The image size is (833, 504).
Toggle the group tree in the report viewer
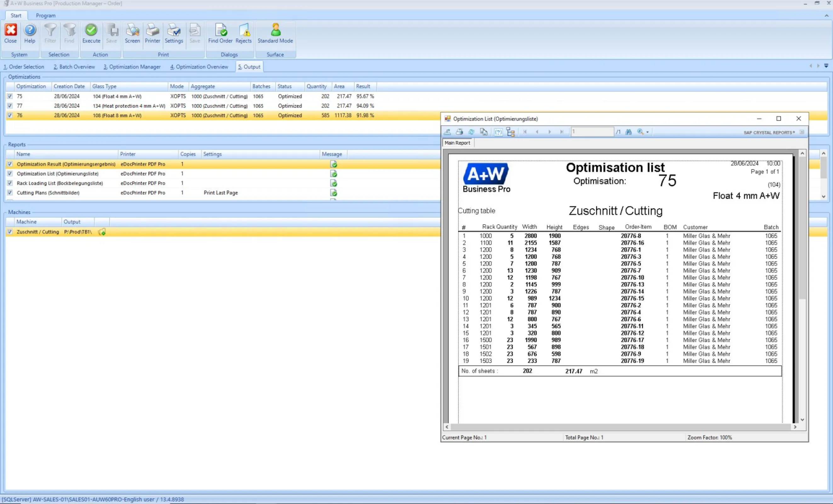[511, 132]
